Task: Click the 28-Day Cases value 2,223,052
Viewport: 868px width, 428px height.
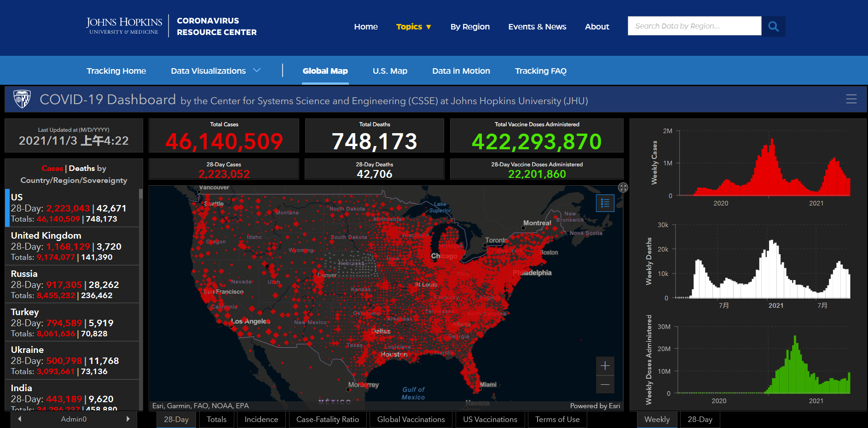Action: [224, 174]
